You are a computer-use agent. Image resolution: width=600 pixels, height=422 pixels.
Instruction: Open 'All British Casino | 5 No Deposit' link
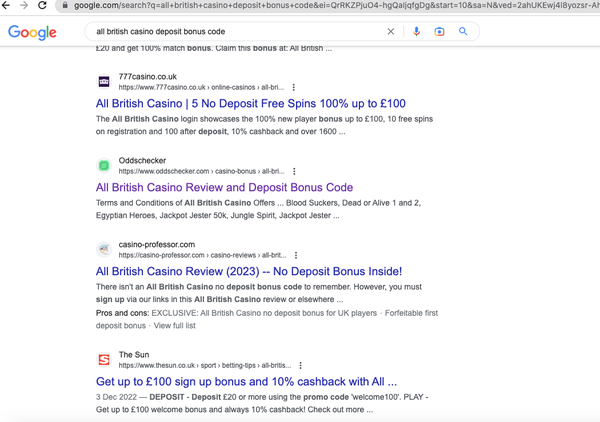coord(250,103)
